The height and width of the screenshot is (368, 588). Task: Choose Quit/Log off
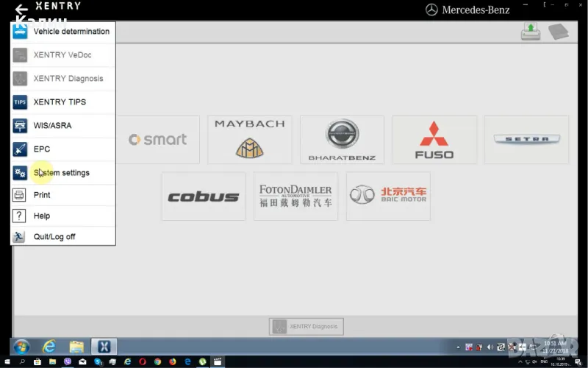54,237
